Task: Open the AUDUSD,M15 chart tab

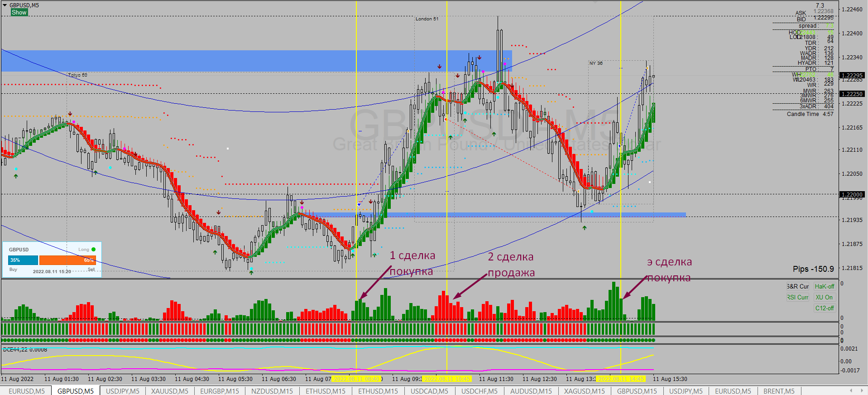Action: pos(531,391)
